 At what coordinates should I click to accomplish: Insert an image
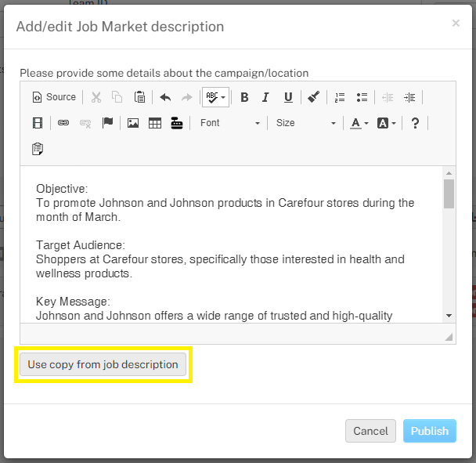(x=133, y=123)
